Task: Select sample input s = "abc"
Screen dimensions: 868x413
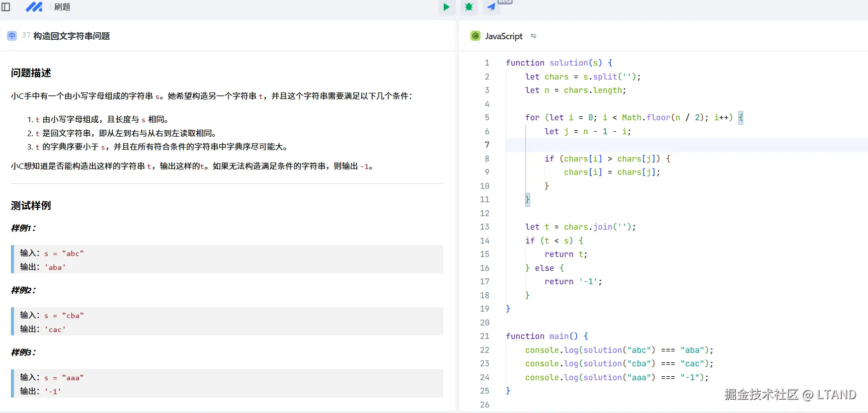Action: pyautogui.click(x=64, y=253)
